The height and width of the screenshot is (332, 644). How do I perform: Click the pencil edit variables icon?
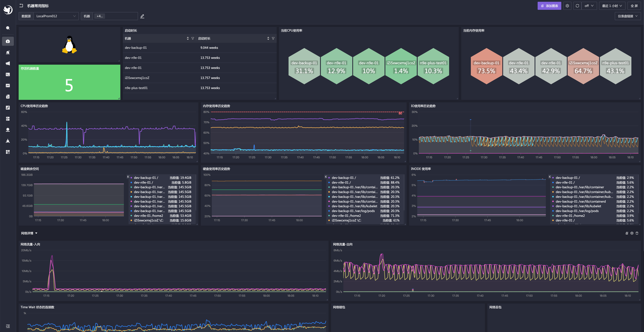click(142, 16)
